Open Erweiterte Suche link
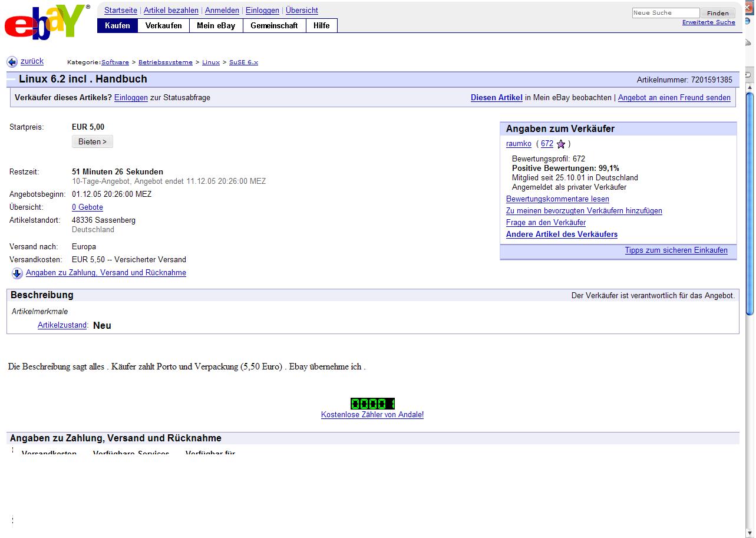This screenshot has height=538, width=756. tap(709, 22)
